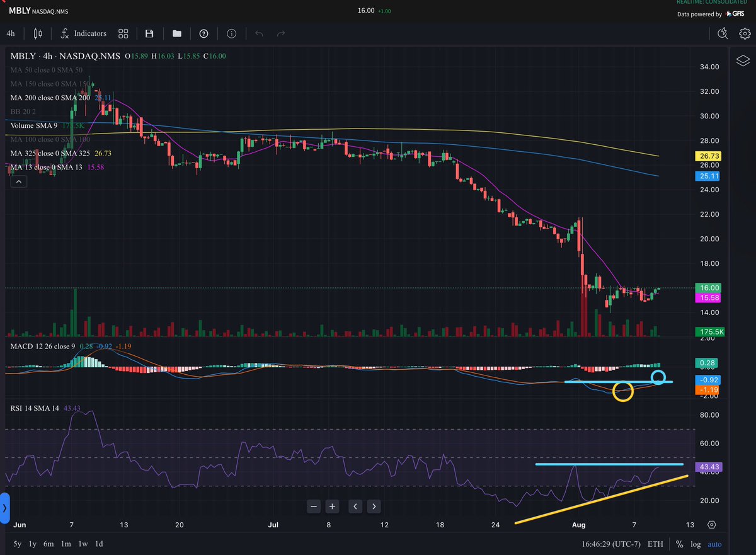Click the 26.73 yellow price label
Screen dimensions: 756x555
[x=709, y=156]
